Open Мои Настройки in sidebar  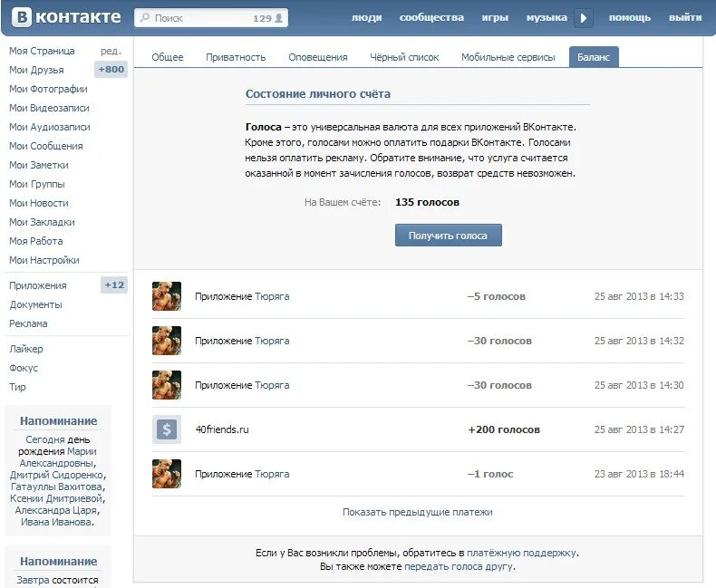coord(44,260)
